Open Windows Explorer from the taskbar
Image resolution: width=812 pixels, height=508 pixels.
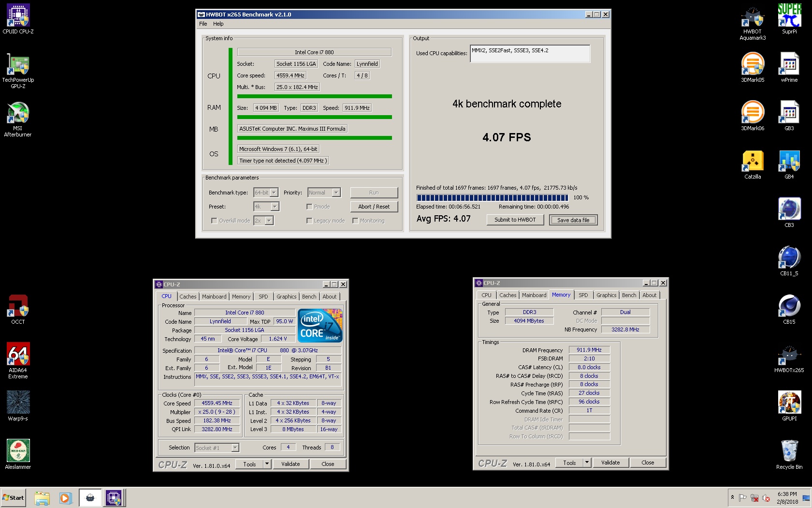[x=42, y=498]
